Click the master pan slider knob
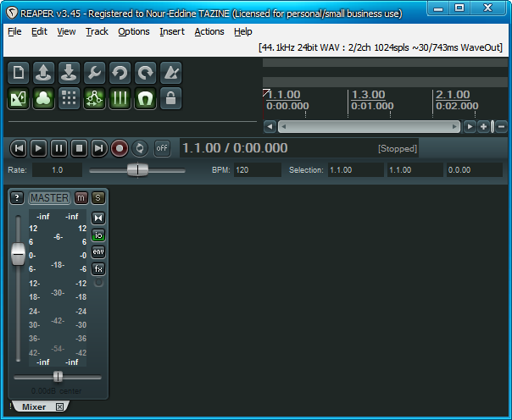The height and width of the screenshot is (420, 512). pos(58,376)
